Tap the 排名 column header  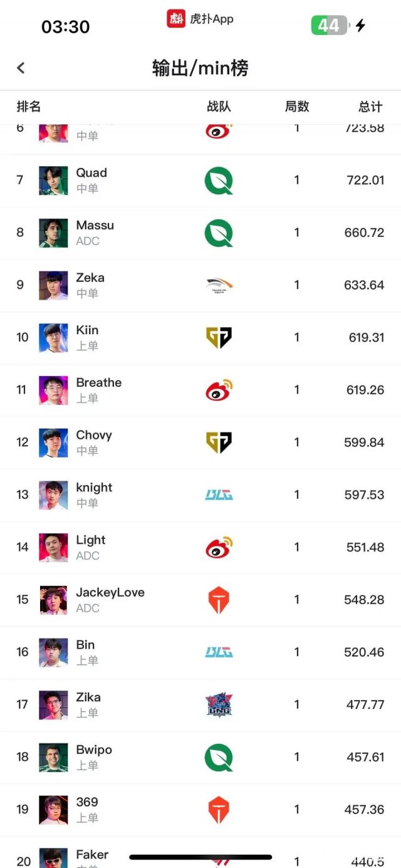(x=29, y=107)
